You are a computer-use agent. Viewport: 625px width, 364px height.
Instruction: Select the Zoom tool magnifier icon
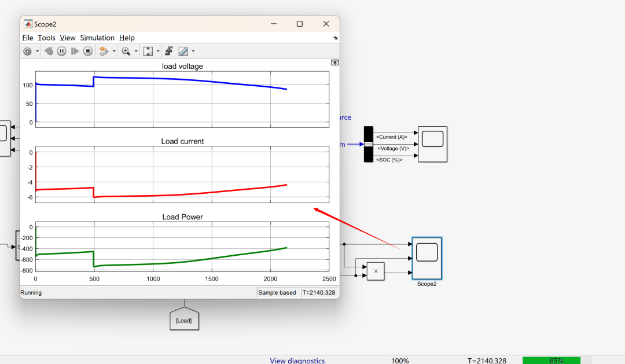[x=126, y=52]
